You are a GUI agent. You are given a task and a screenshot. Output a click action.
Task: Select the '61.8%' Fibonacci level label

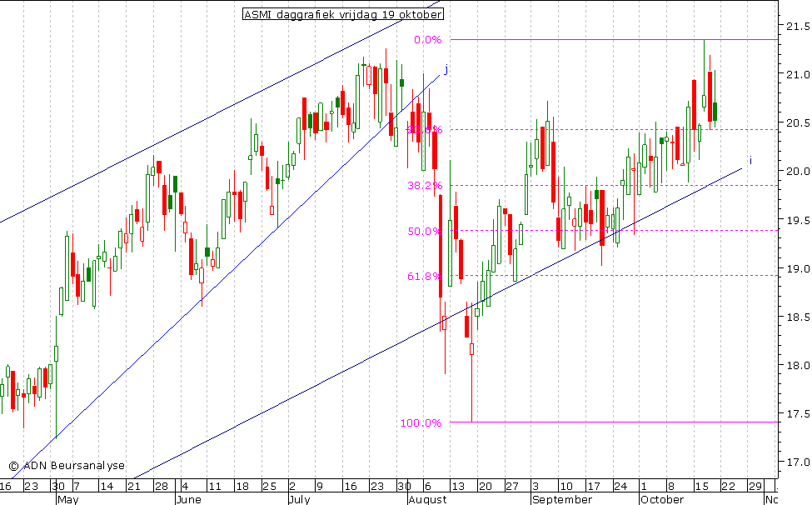pos(425,276)
